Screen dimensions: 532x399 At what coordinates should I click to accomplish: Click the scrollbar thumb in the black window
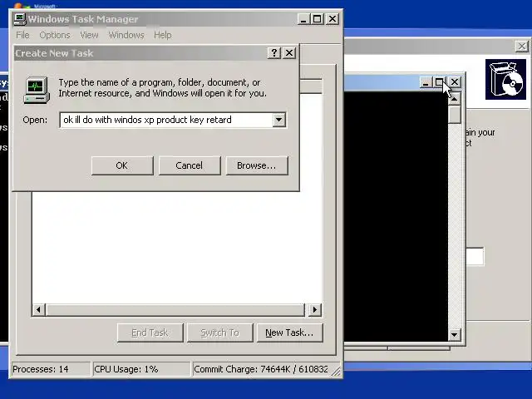(x=455, y=115)
